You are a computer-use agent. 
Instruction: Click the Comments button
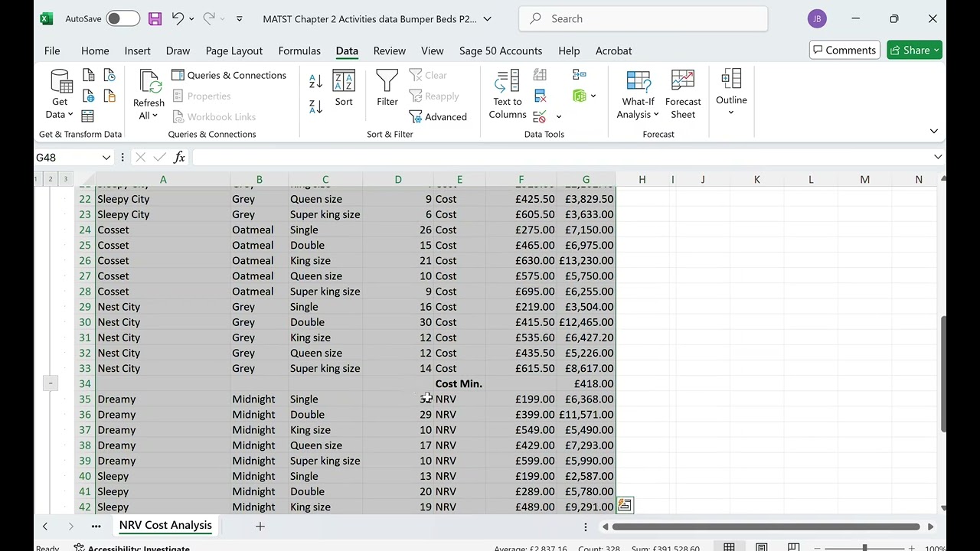click(x=844, y=50)
